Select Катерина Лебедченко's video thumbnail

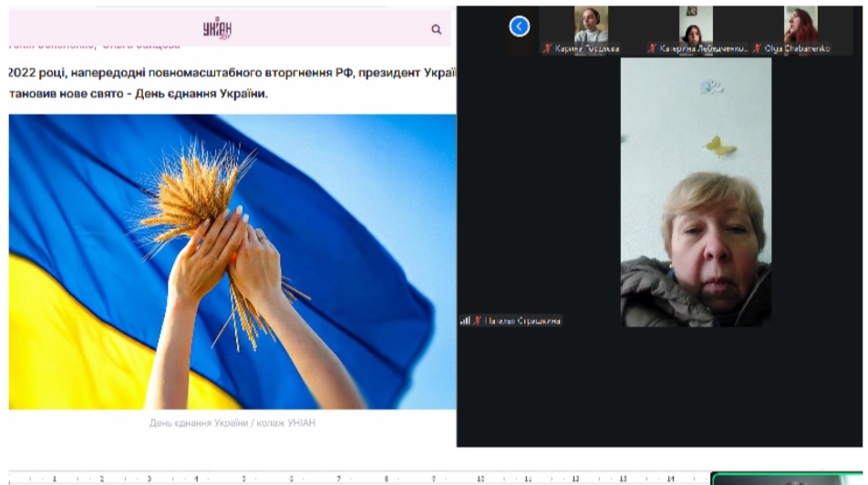click(x=696, y=25)
